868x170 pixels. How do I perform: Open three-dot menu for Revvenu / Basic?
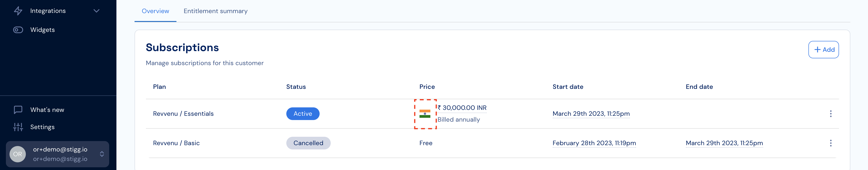830,143
